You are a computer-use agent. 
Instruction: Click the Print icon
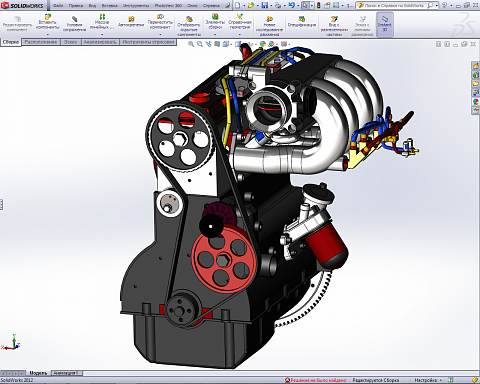point(278,5)
